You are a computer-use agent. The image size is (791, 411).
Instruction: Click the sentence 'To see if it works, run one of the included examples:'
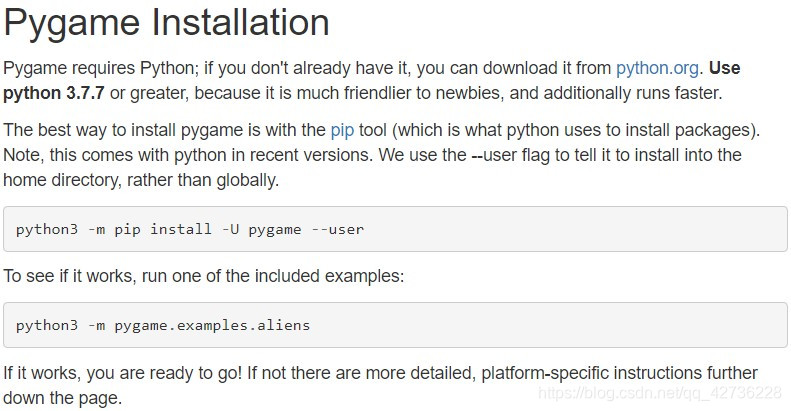click(x=204, y=276)
